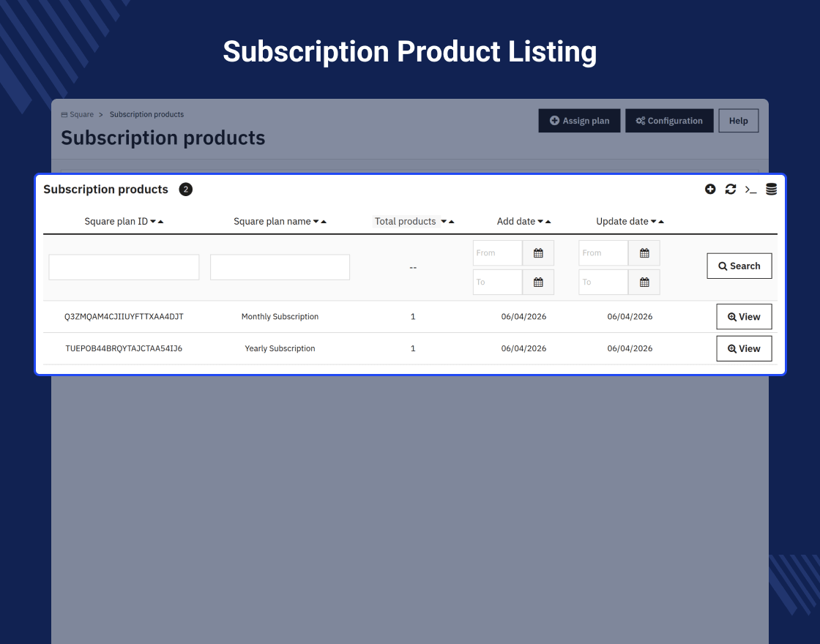Click the Add date column header
This screenshot has width=820, height=644.
tap(516, 222)
